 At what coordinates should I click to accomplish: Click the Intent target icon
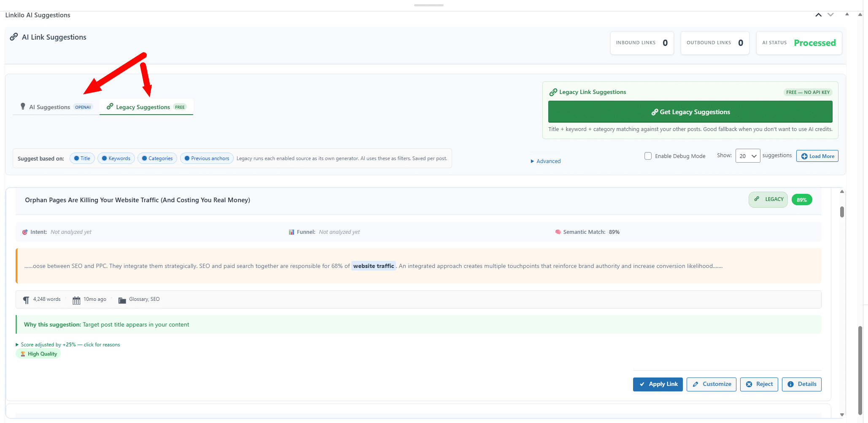[x=25, y=232]
